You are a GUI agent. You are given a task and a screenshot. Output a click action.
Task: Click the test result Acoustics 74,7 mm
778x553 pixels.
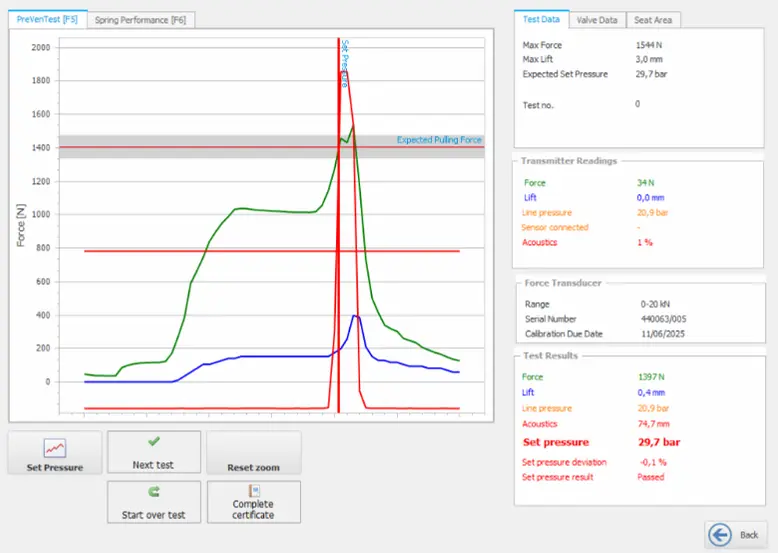coord(653,424)
